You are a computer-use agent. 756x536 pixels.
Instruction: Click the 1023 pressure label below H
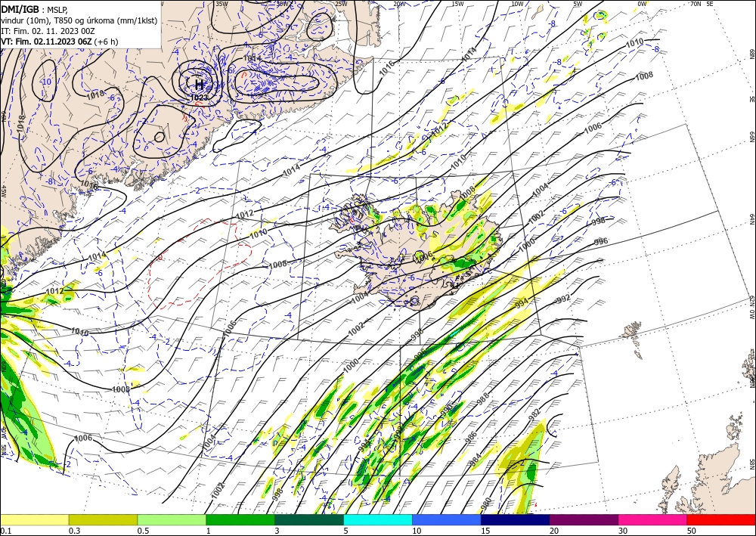[x=199, y=98]
